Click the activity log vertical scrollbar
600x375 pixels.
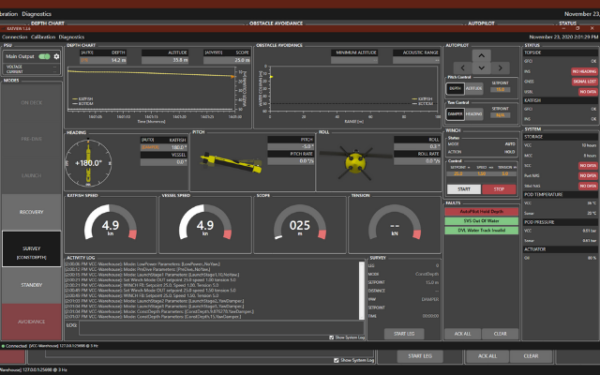tap(361, 291)
